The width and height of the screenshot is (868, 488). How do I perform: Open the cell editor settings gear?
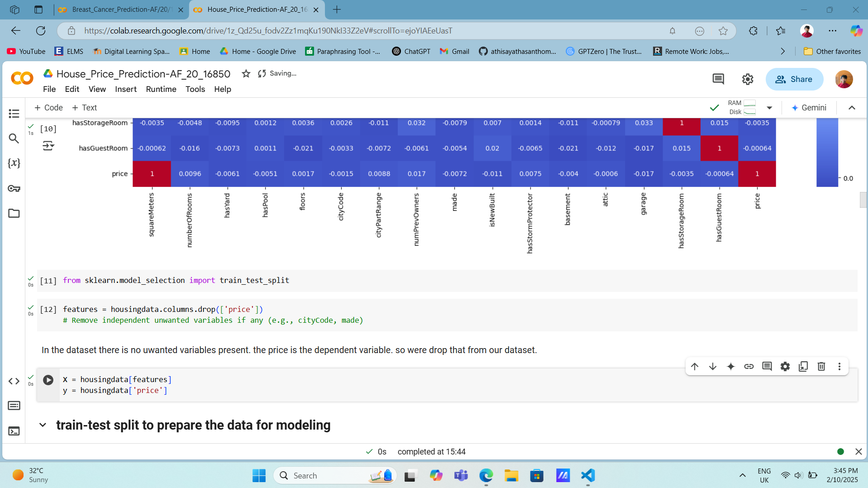[785, 367]
